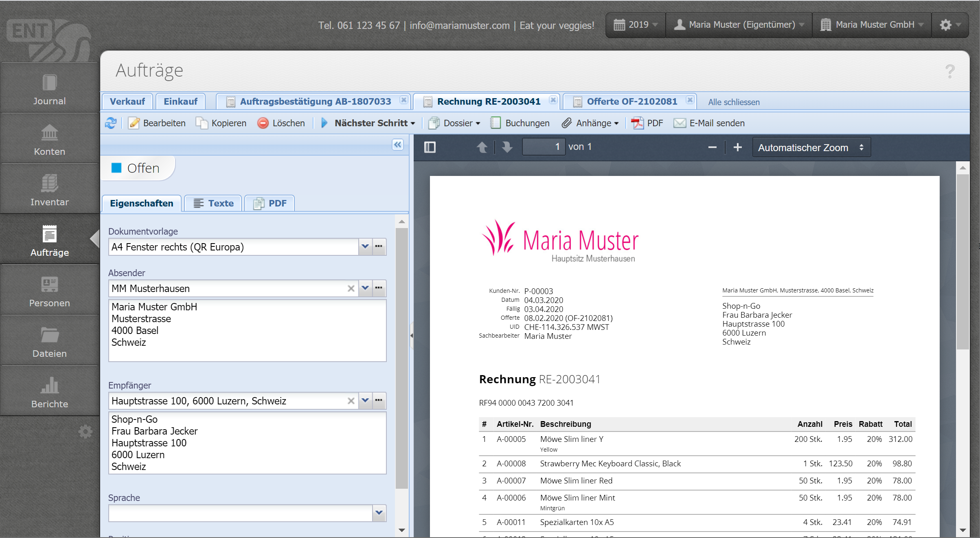Click the Bearbeiten pencil icon

pos(134,123)
